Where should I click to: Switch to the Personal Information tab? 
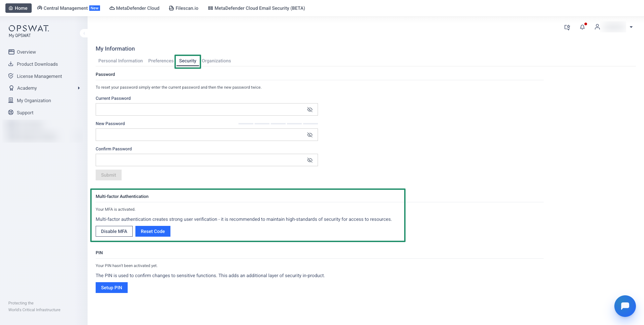[120, 61]
